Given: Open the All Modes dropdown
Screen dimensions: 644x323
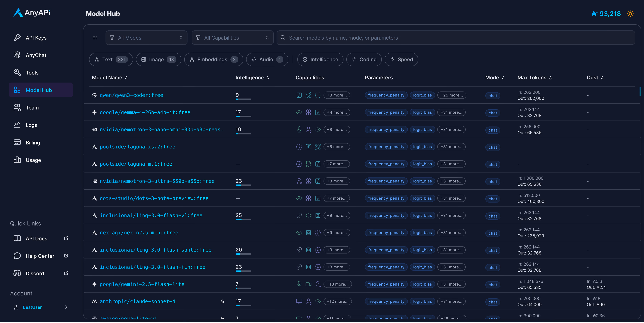Looking at the screenshot, I should [146, 38].
